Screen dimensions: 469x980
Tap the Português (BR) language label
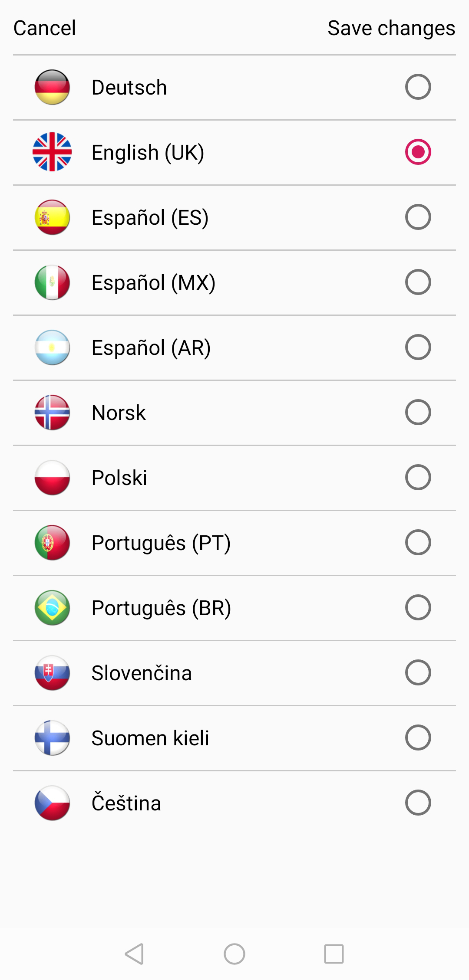161,608
